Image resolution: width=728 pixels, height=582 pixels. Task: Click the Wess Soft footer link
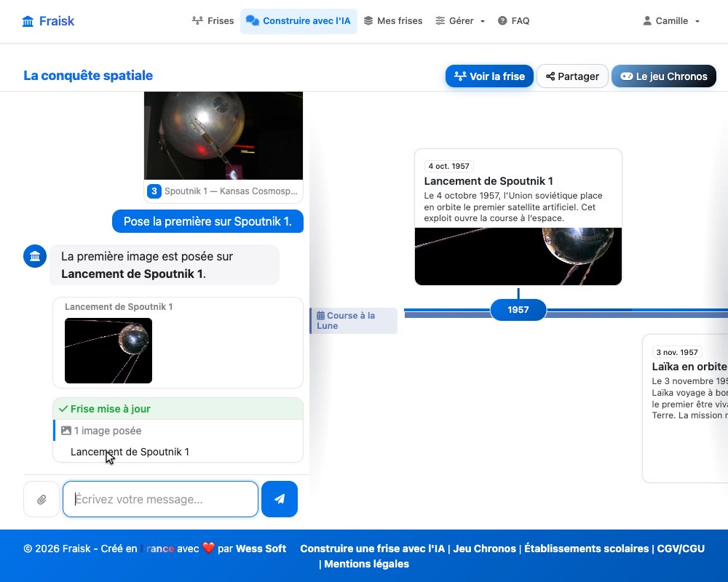261,549
